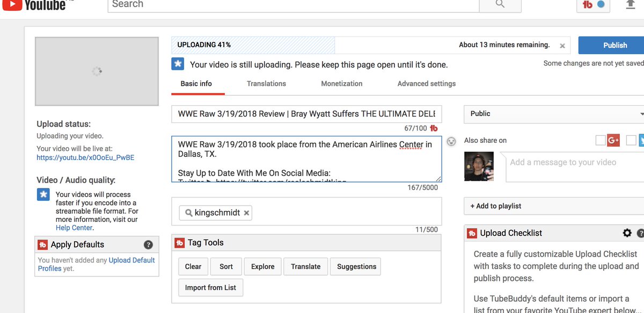
Task: Tick the Twitter share checkbox
Action: [x=631, y=141]
